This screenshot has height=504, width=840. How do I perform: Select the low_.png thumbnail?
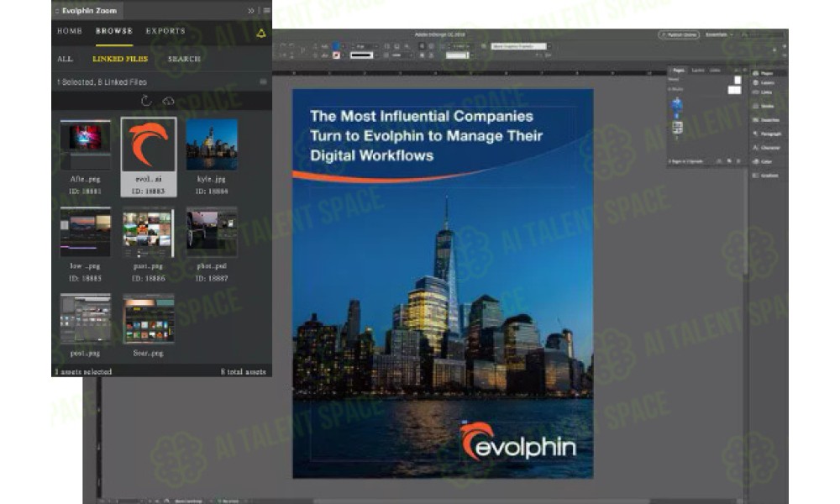pyautogui.click(x=85, y=232)
